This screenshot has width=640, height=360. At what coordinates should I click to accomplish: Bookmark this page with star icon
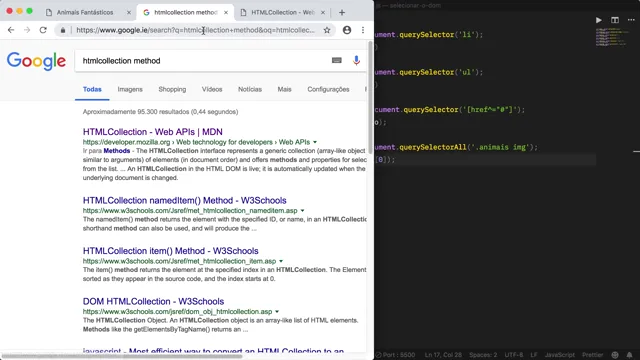pyautogui.click(x=327, y=30)
